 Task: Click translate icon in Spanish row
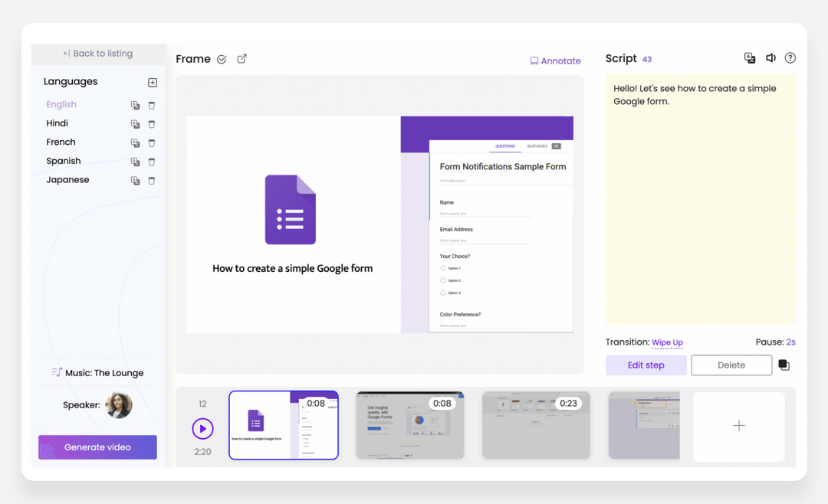point(135,162)
